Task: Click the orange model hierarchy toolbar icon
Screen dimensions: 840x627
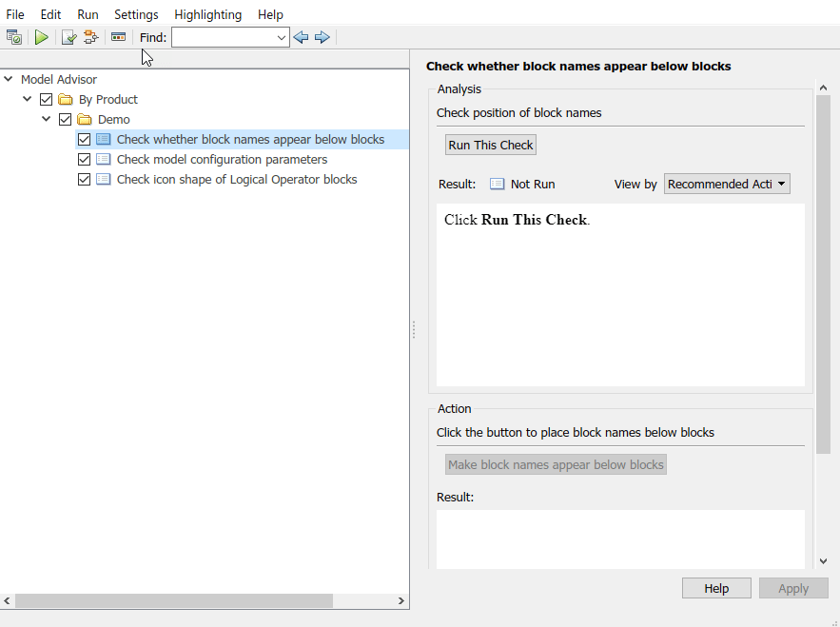Action: click(91, 37)
